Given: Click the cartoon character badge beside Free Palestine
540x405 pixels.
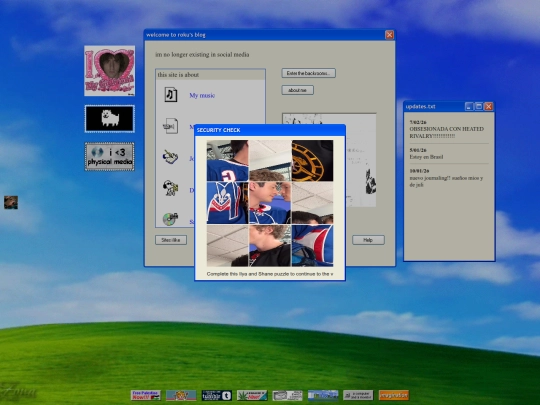Looking at the screenshot, I should tap(181, 395).
